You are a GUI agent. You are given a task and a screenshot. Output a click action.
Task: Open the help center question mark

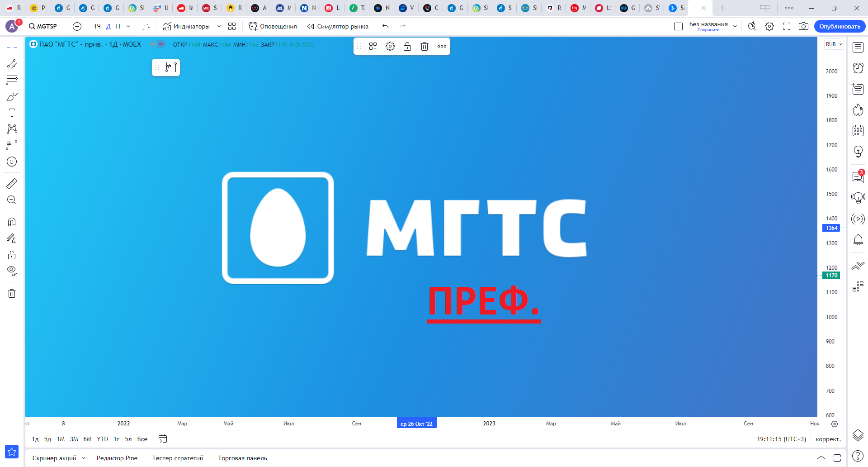(x=858, y=456)
